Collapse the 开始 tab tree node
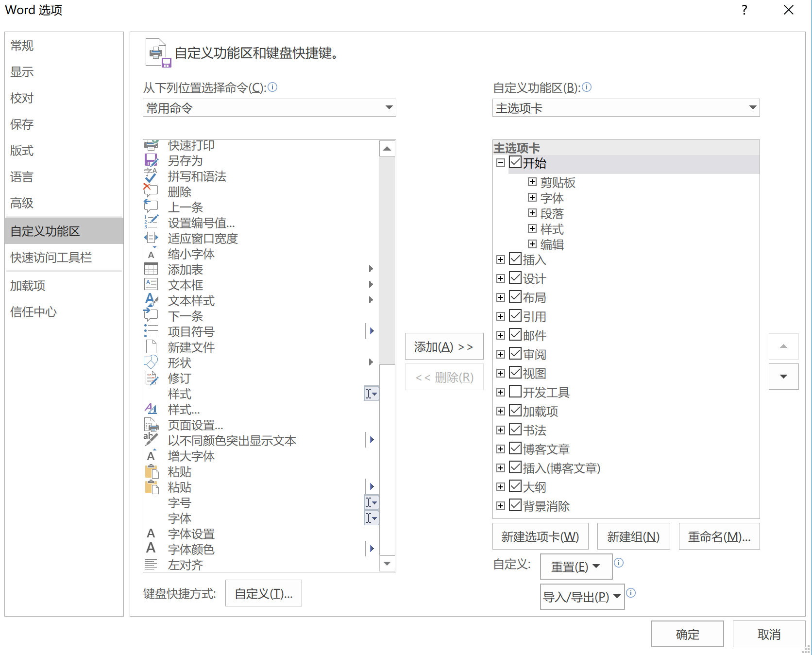The image size is (812, 655). [x=501, y=163]
